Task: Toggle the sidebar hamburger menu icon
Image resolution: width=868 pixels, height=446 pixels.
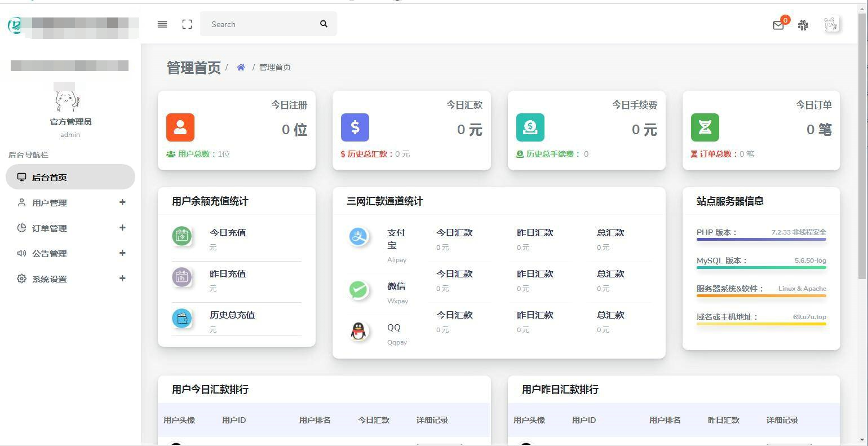Action: tap(162, 24)
